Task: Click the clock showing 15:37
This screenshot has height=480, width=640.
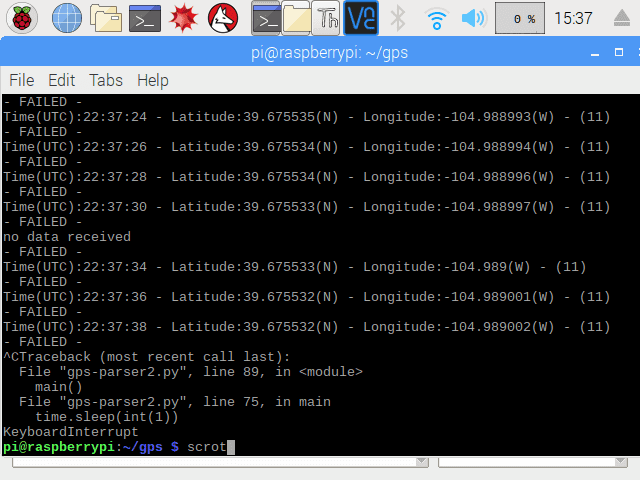Action: [x=573, y=18]
